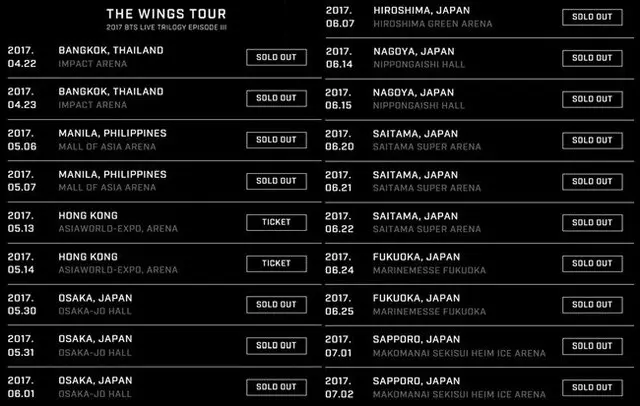Select Hiroshima Green Arena venue text
The image size is (640, 406).
pyautogui.click(x=433, y=24)
